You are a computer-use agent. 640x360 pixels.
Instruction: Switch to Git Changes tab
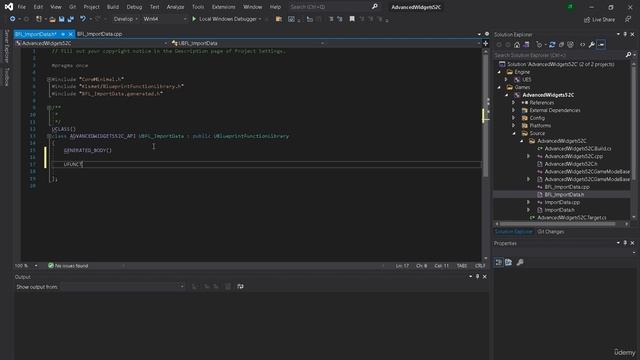click(550, 232)
